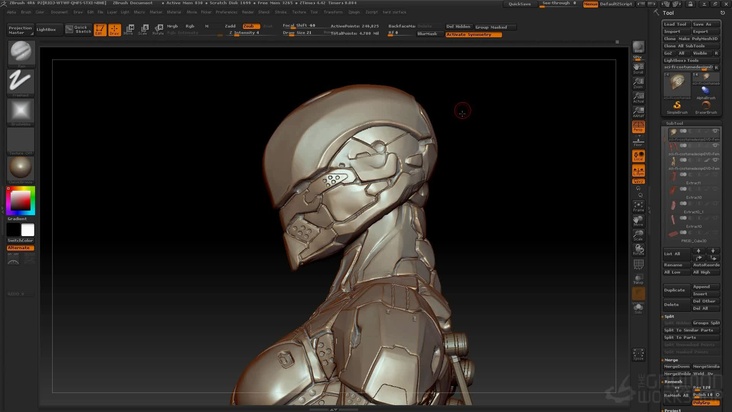The image size is (732, 412).
Task: Click the Actual size icon
Action: [x=638, y=98]
